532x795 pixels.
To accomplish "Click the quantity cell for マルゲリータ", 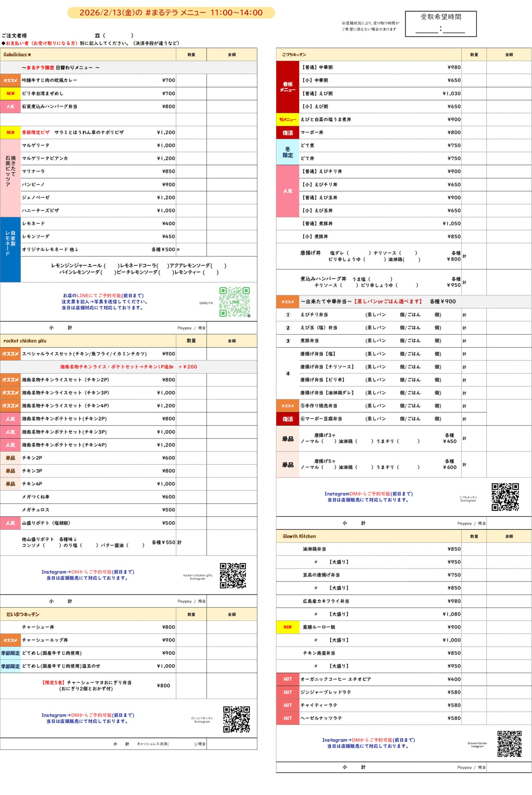I will pyautogui.click(x=191, y=145).
